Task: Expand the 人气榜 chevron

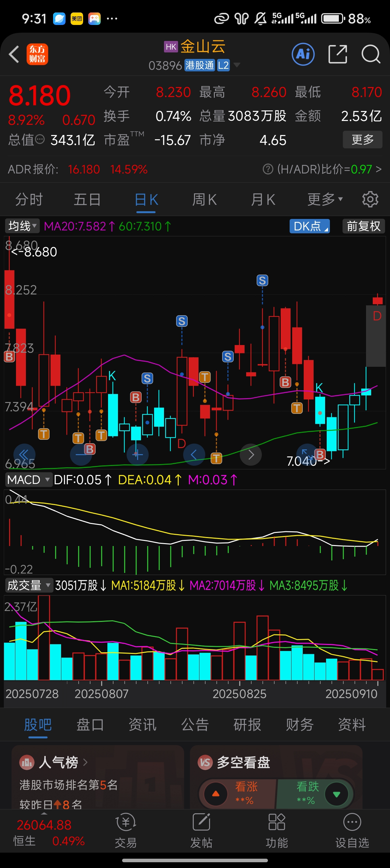Action: (85, 762)
